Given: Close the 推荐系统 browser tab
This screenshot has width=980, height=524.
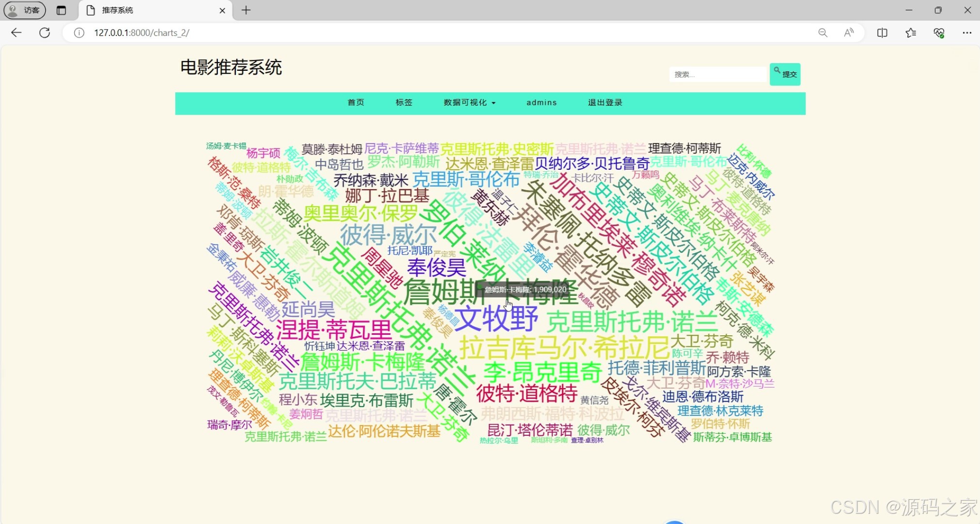Looking at the screenshot, I should tap(222, 10).
